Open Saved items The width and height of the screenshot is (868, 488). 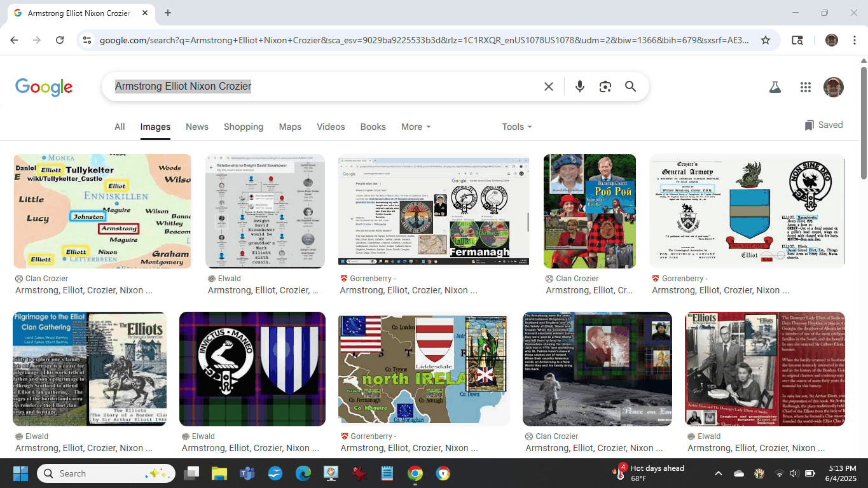[x=823, y=125]
